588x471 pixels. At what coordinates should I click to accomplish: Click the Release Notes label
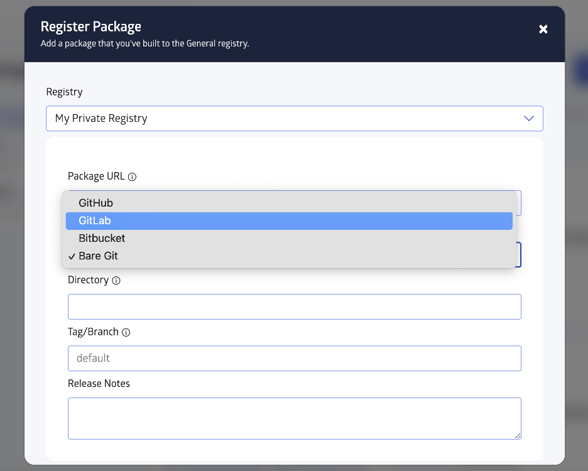click(x=99, y=384)
